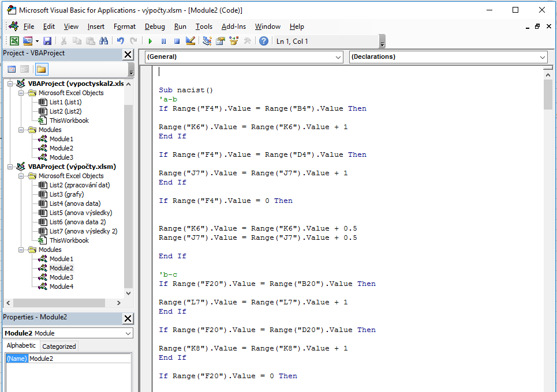Open Find with the binoculars icon
Viewport: 557px width, 392px height.
pyautogui.click(x=104, y=41)
